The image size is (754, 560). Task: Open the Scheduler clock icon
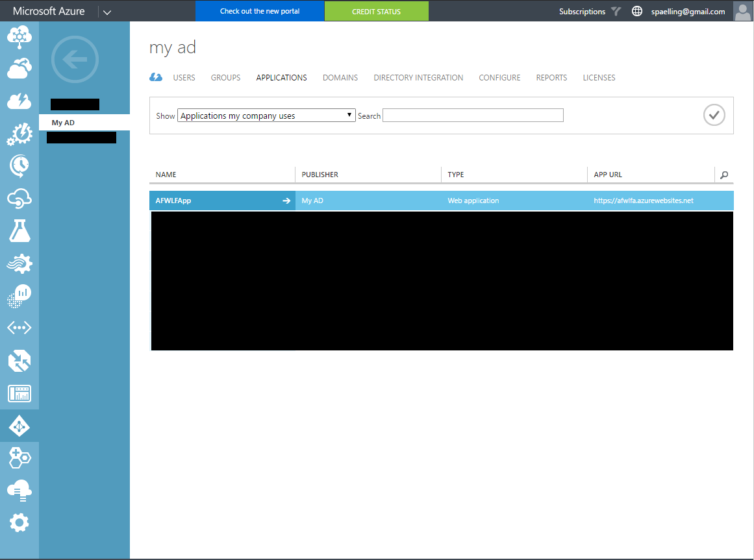[19, 166]
